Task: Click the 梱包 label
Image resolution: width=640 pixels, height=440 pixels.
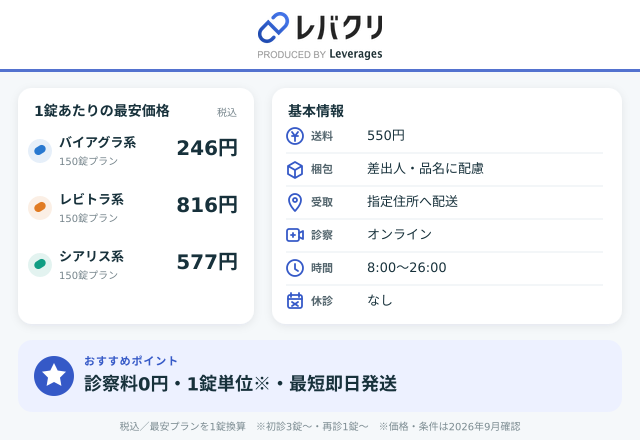Action: click(322, 169)
